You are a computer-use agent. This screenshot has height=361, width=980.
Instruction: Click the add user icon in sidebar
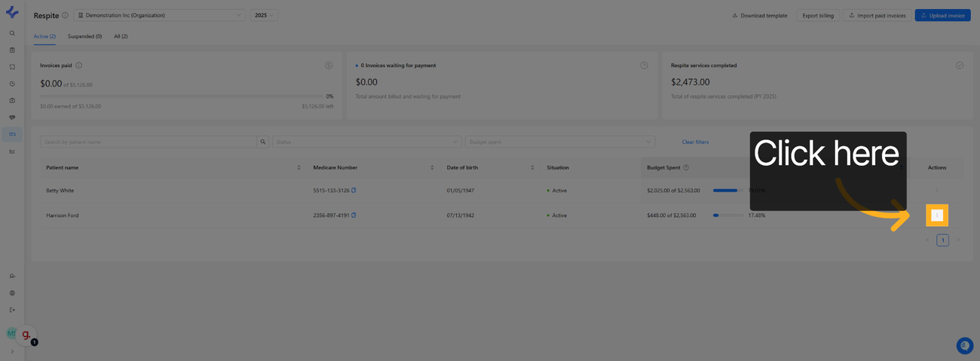coord(12,276)
